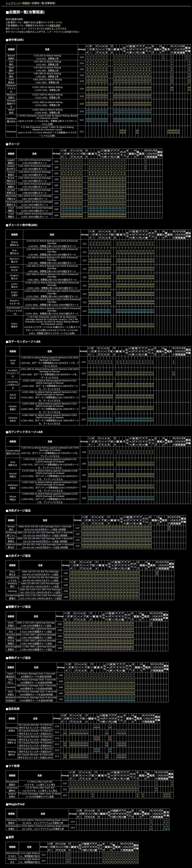Select the Triumphant affix name cell

tap(12, 783)
